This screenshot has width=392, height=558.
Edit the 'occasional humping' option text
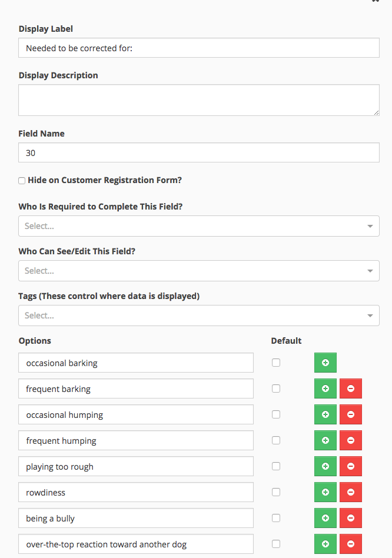(136, 414)
